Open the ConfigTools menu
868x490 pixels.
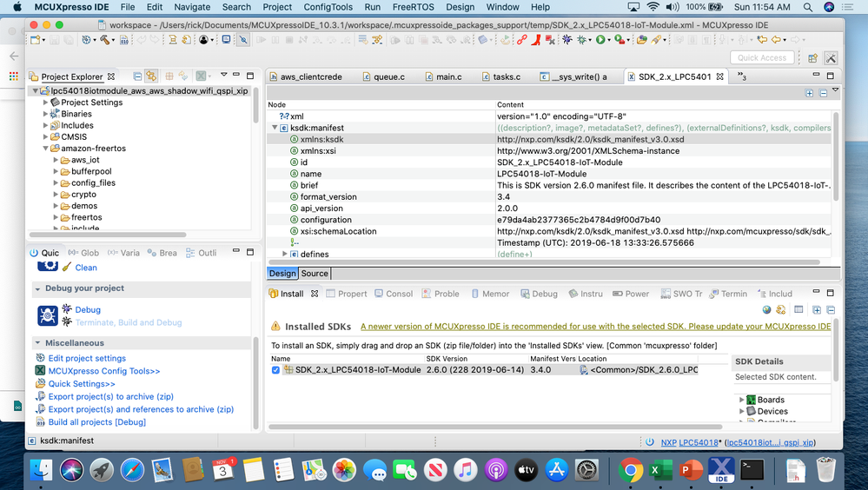pyautogui.click(x=328, y=7)
